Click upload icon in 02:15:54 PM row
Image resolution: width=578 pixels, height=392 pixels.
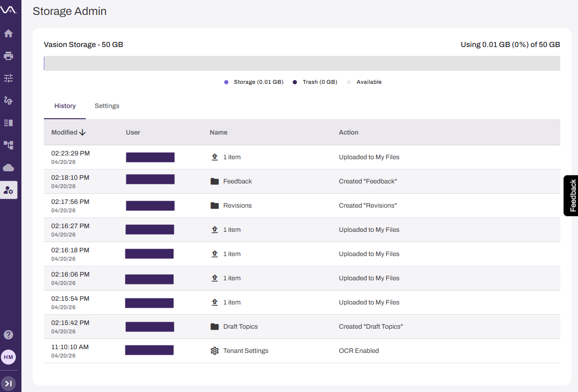(214, 303)
